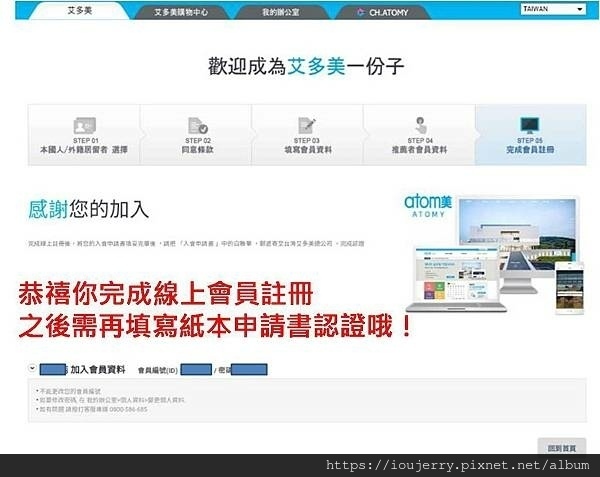
Task: Collapse the 加入會員資料 section arrow
Action: [x=32, y=368]
